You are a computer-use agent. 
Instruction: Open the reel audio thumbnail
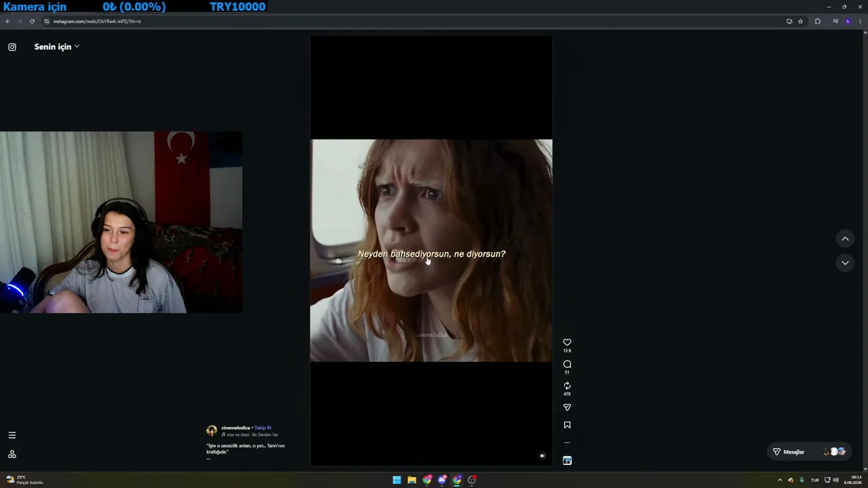pos(567,461)
